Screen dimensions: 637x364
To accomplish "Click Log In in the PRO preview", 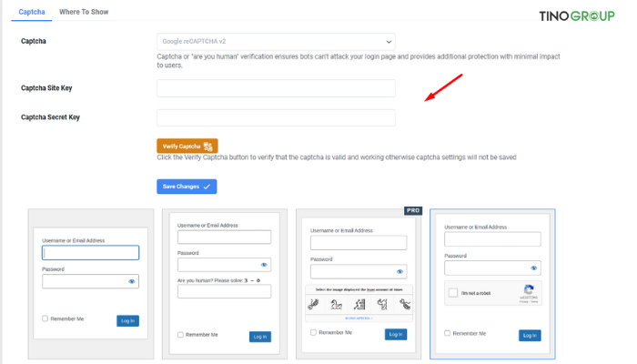I will [396, 334].
